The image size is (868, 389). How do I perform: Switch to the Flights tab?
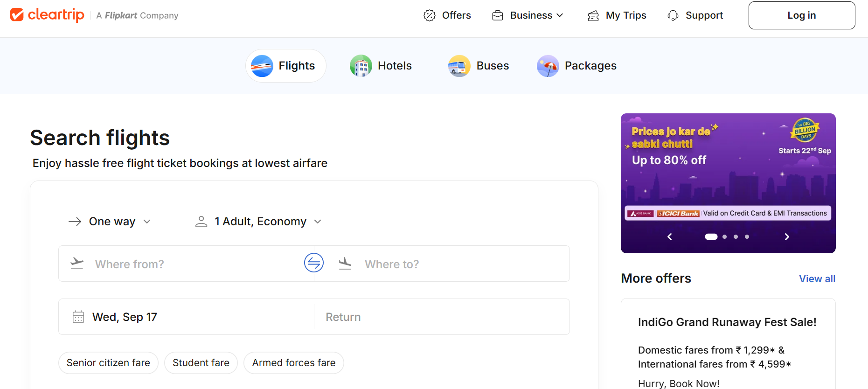(285, 66)
